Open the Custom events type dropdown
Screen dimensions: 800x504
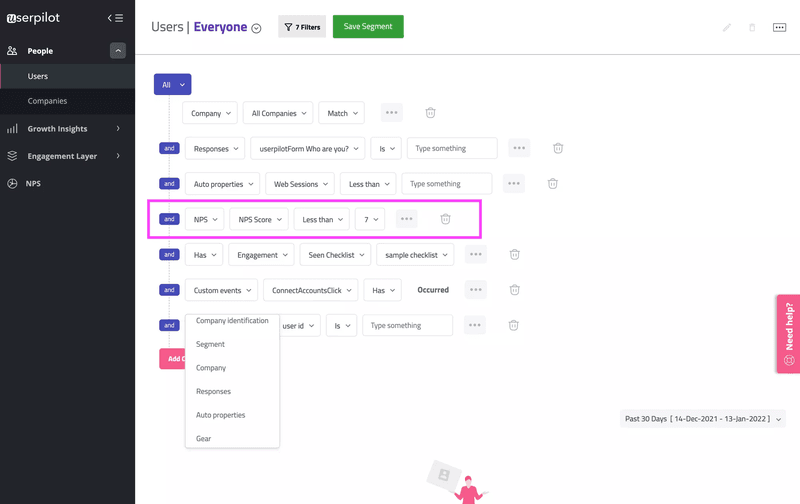coord(221,290)
